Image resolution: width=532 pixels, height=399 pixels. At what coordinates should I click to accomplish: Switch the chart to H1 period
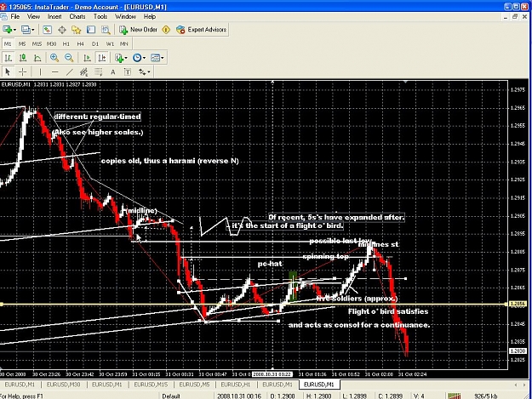(x=66, y=43)
